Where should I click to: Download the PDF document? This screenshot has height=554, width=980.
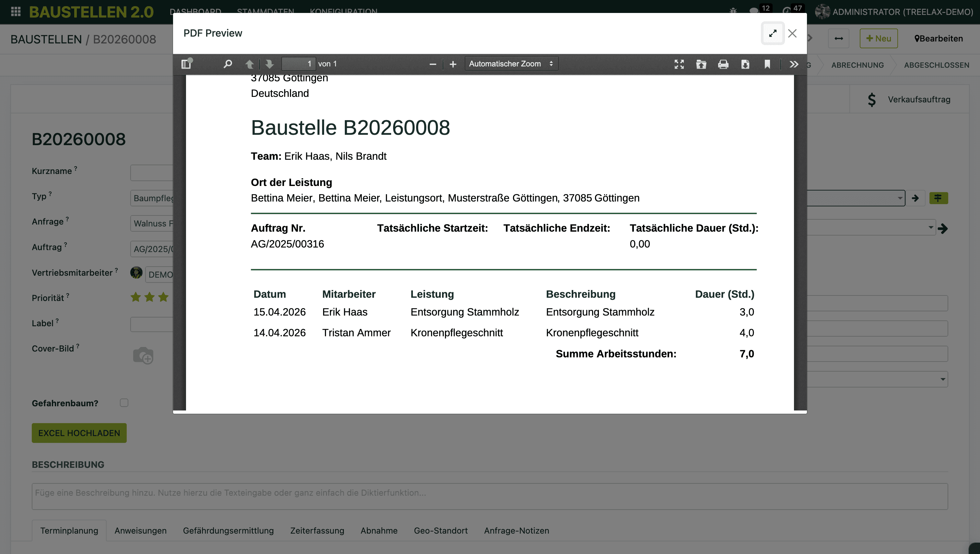click(745, 64)
